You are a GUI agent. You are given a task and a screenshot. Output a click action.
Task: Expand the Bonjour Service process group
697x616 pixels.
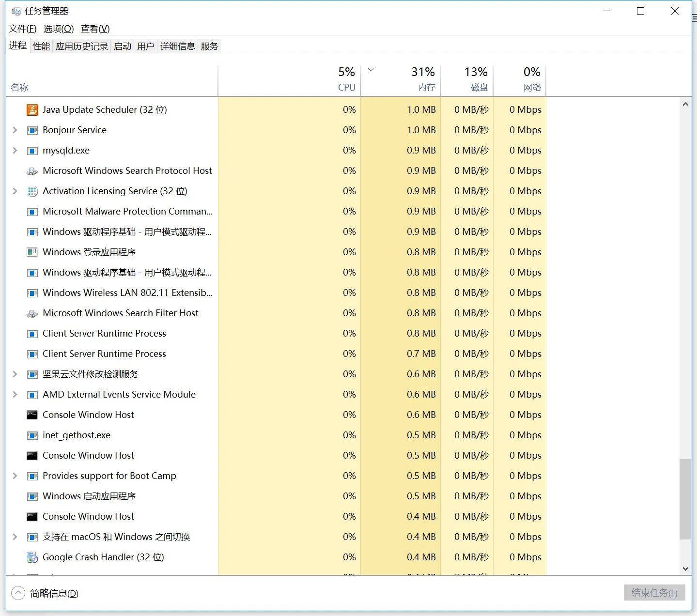[x=15, y=130]
